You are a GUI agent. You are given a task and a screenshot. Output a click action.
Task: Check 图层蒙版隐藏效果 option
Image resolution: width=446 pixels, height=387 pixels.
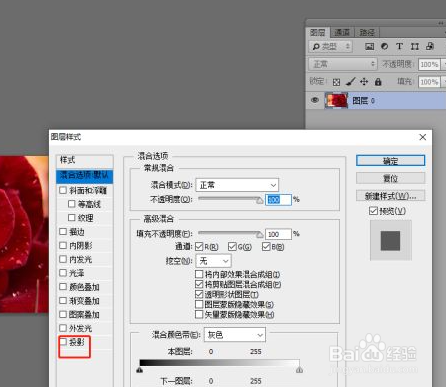tap(199, 304)
